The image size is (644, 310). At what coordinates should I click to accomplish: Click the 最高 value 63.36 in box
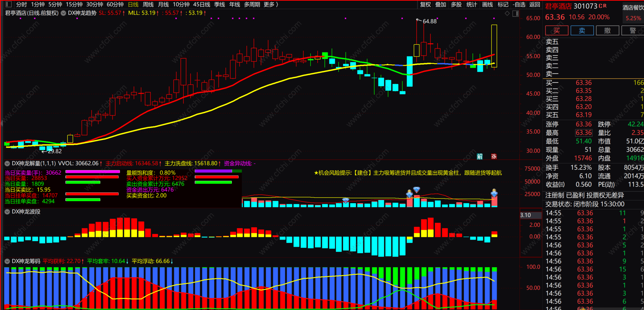click(583, 132)
